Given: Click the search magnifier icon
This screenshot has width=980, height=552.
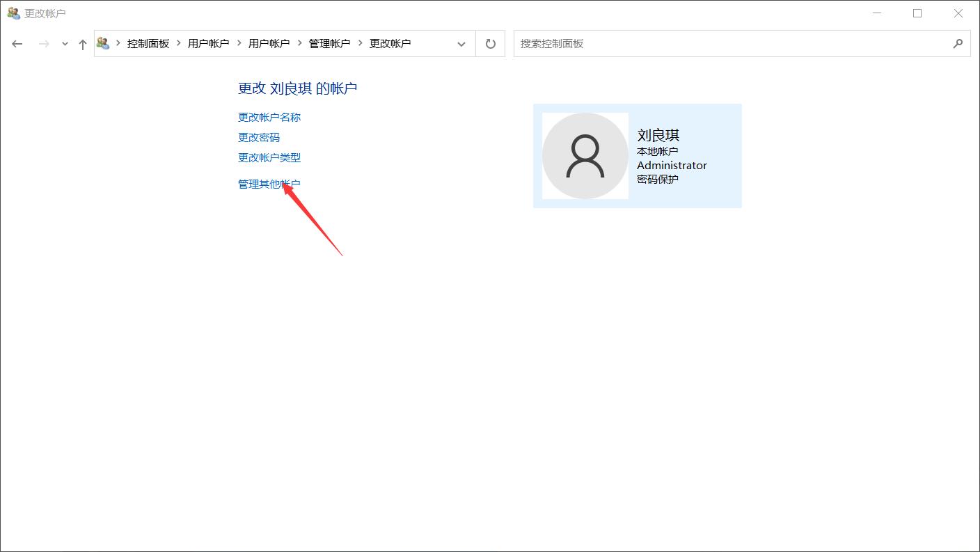Looking at the screenshot, I should point(958,43).
